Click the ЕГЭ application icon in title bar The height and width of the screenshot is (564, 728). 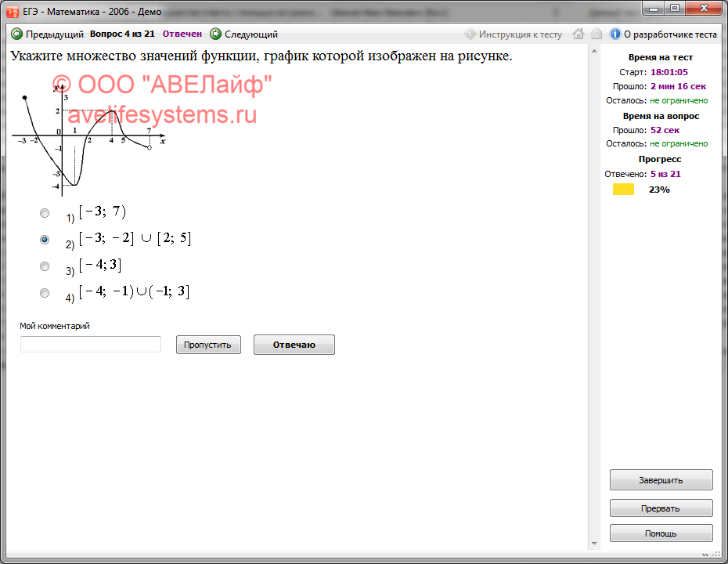click(x=13, y=10)
